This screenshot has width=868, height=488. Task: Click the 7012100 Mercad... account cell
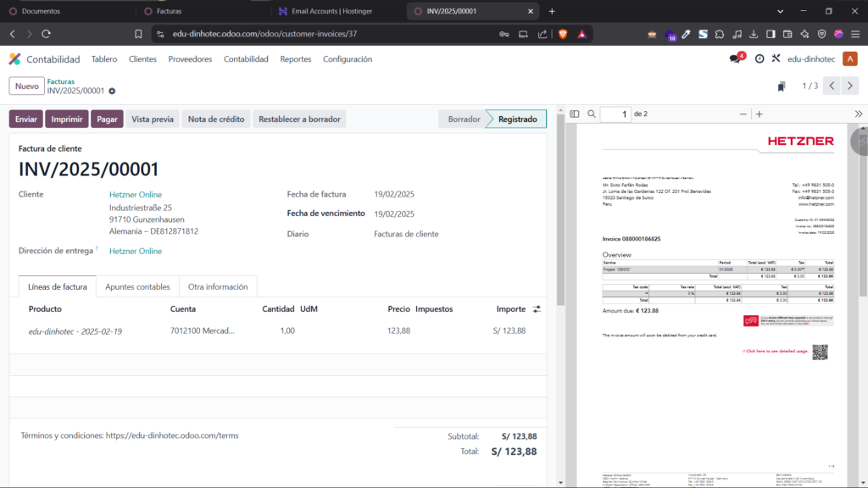(202, 331)
